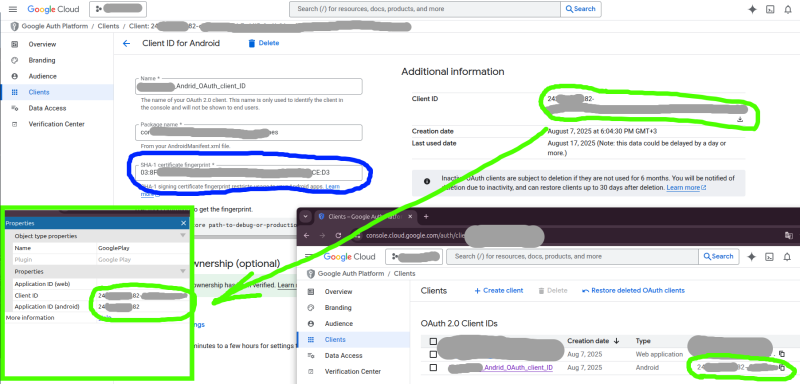800x384 pixels.
Task: Select Verification Center in the Clients list window sidebar
Action: (354, 371)
